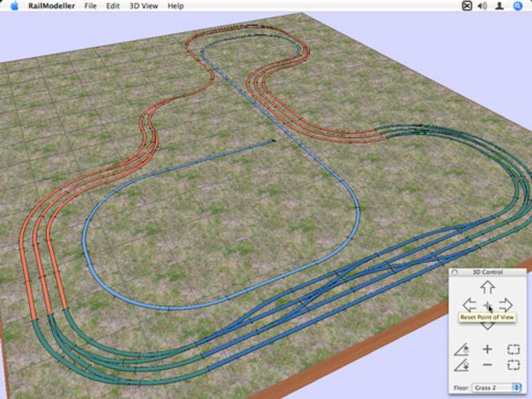Screen dimensions: 532x399
Task: Open the Edit menu
Action: (x=113, y=6)
